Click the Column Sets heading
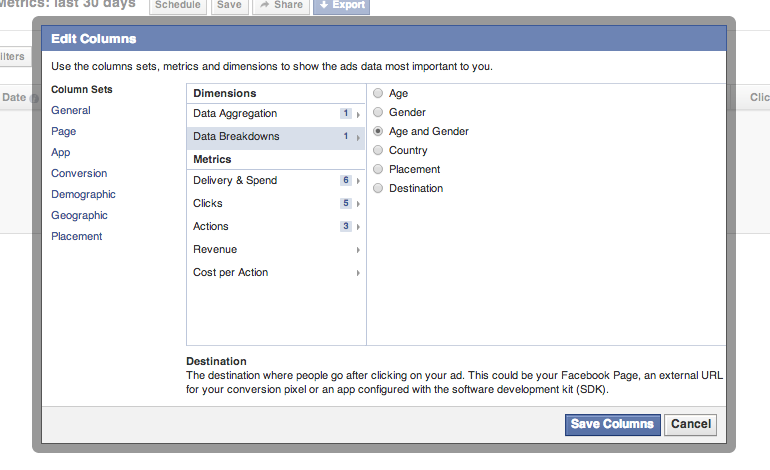This screenshot has height=470, width=770. tap(82, 89)
